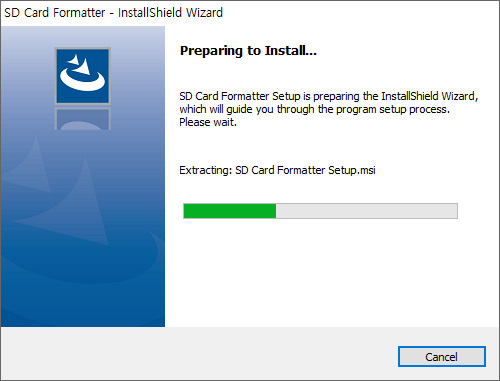Click the file name "SD Card Formatter Setup.msi"
This screenshot has width=500, height=381.
pos(305,170)
